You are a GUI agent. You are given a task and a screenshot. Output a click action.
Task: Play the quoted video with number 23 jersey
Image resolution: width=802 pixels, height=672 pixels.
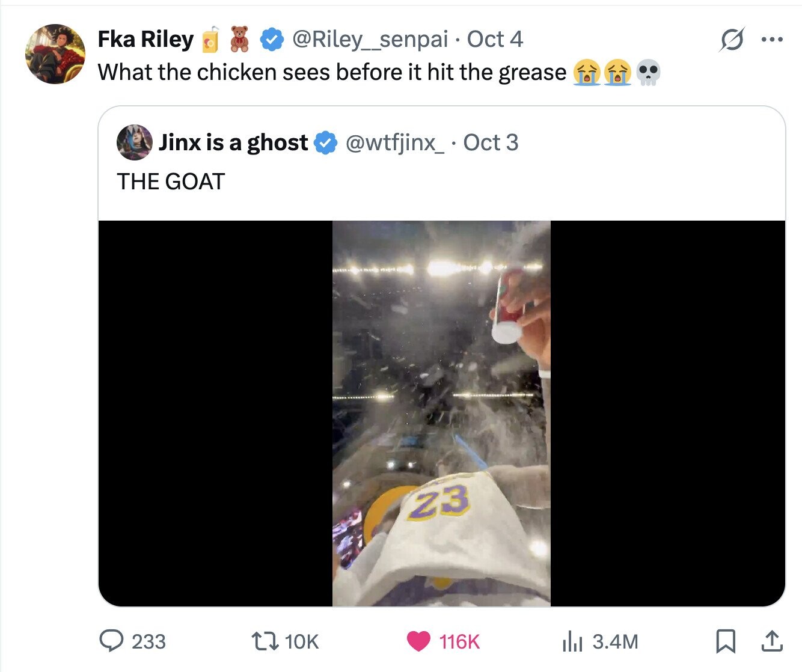coord(441,414)
